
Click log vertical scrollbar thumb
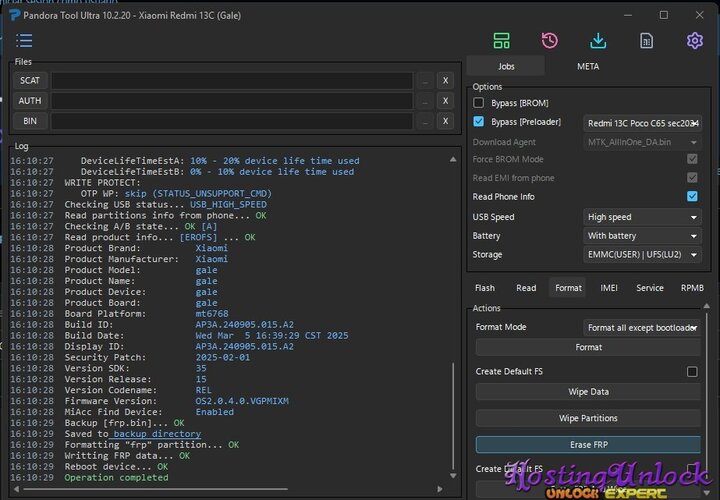(453, 416)
